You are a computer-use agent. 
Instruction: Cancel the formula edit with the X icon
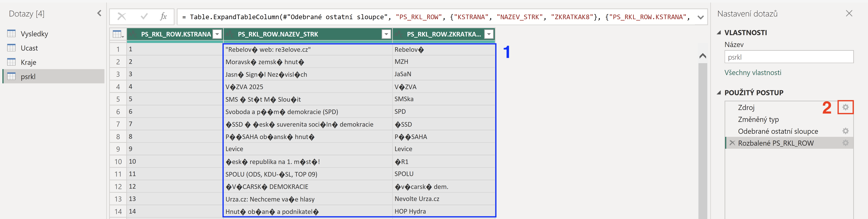click(x=122, y=16)
